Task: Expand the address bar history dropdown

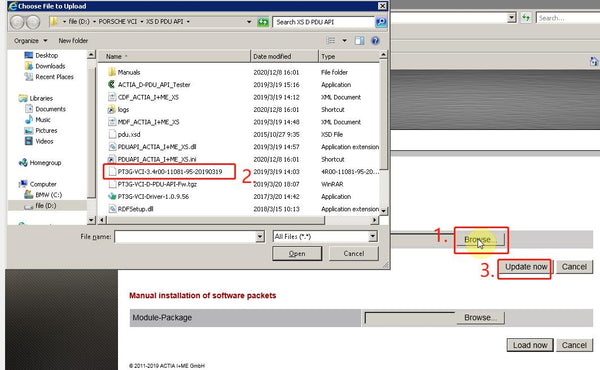Action: tap(249, 22)
